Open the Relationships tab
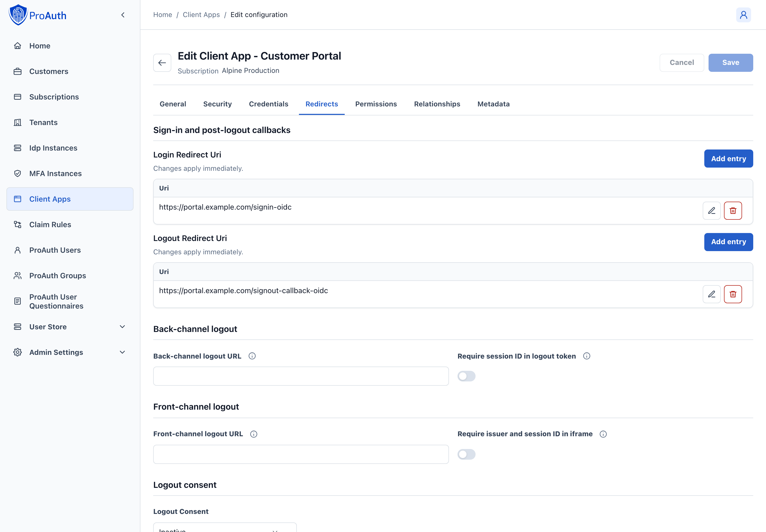The image size is (766, 532). pyautogui.click(x=437, y=104)
